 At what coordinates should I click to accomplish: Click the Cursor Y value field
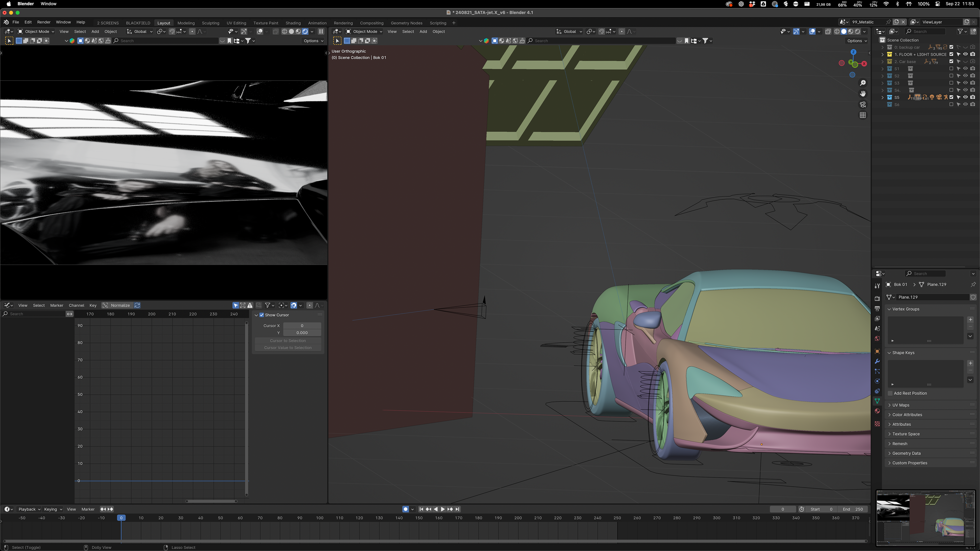tap(302, 333)
